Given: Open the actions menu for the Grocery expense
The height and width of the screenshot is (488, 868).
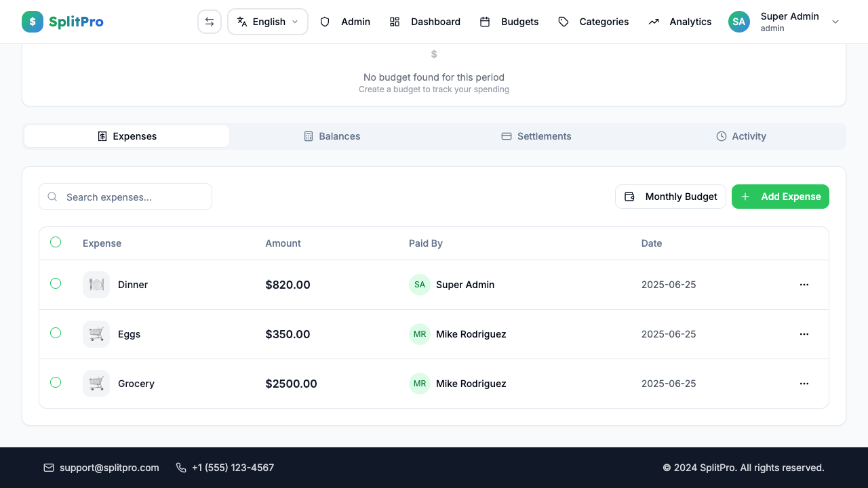Looking at the screenshot, I should point(804,383).
